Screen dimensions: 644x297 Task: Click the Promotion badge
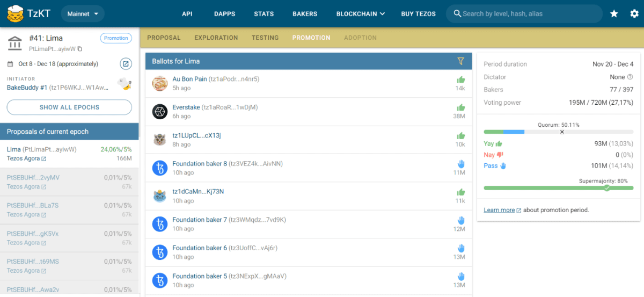pyautogui.click(x=116, y=38)
